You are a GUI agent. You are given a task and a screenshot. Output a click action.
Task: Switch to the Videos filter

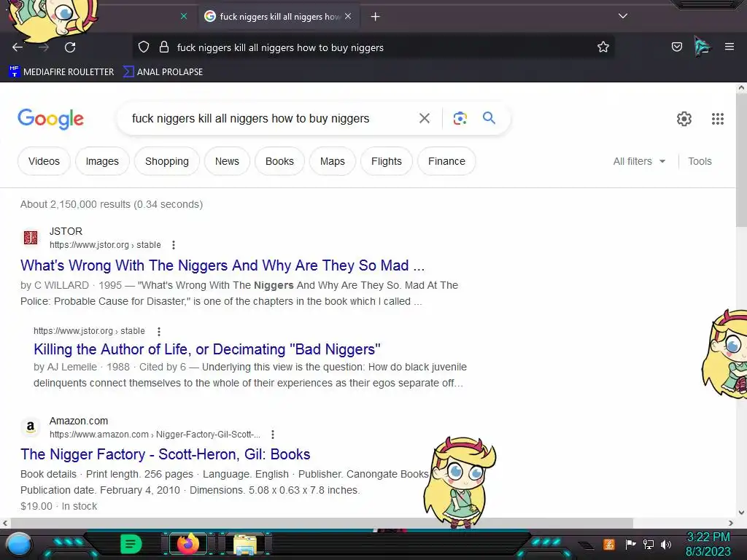coord(44,161)
